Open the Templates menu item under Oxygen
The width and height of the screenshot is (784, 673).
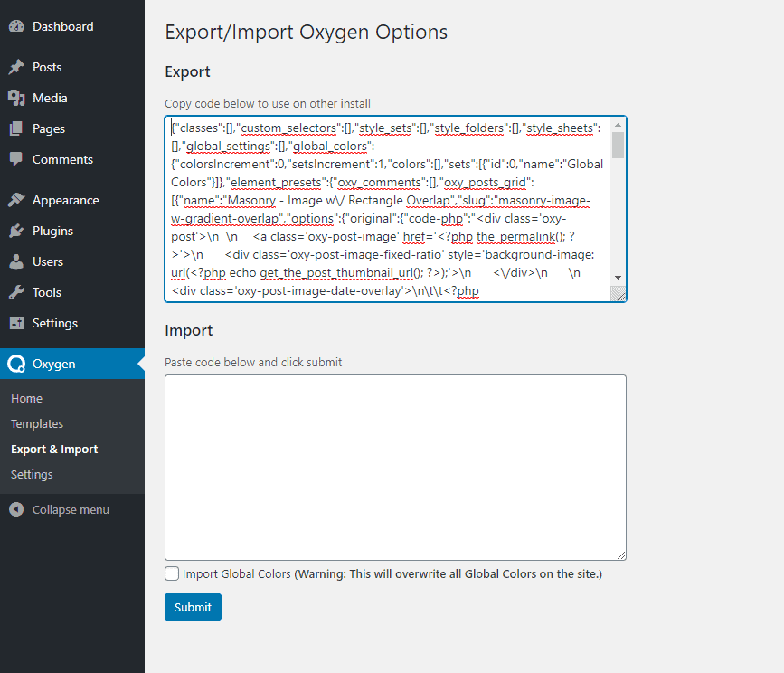click(x=37, y=423)
